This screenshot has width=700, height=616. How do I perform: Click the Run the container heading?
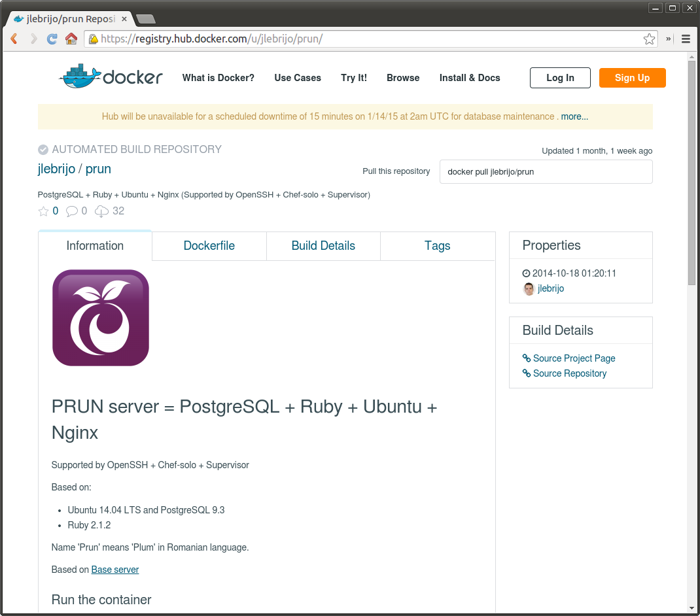point(101,600)
